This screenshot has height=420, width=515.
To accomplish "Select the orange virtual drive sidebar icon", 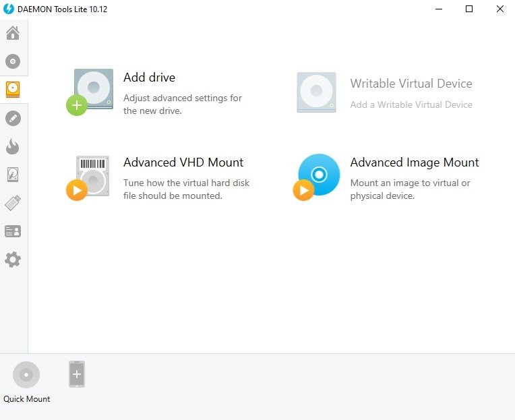I will (x=13, y=90).
